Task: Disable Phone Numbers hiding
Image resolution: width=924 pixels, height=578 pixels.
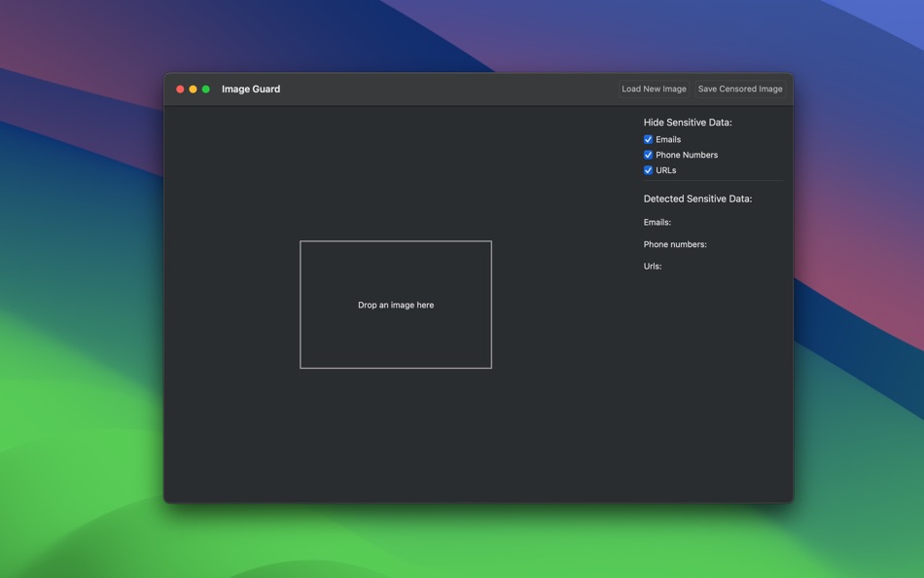Action: coord(648,154)
